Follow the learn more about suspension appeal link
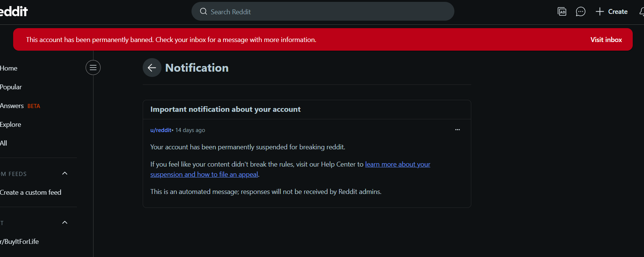 point(290,169)
